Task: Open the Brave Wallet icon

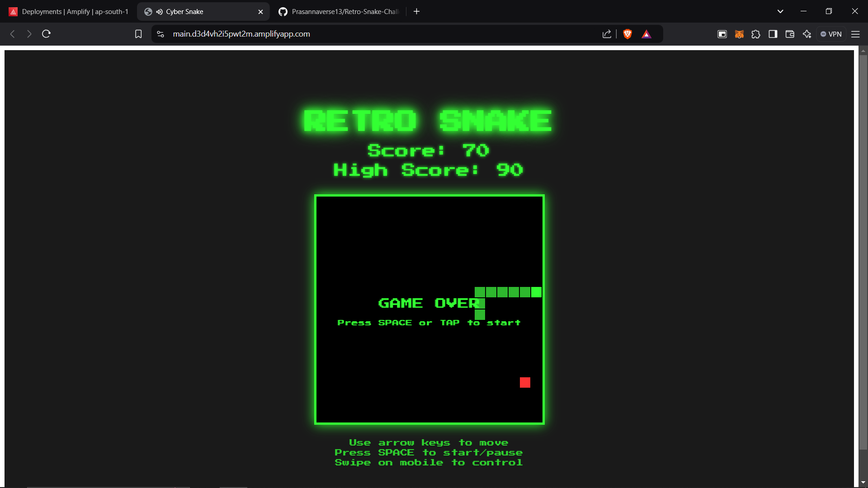Action: point(790,34)
